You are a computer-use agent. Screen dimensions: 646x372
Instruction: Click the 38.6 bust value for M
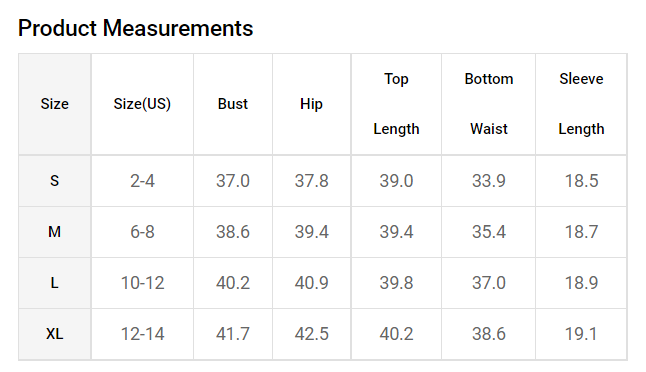tap(233, 232)
